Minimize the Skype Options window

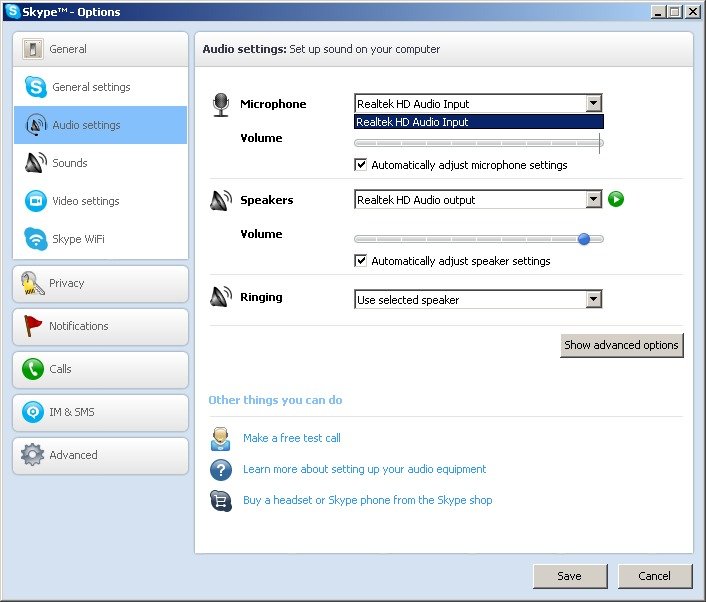(x=658, y=12)
